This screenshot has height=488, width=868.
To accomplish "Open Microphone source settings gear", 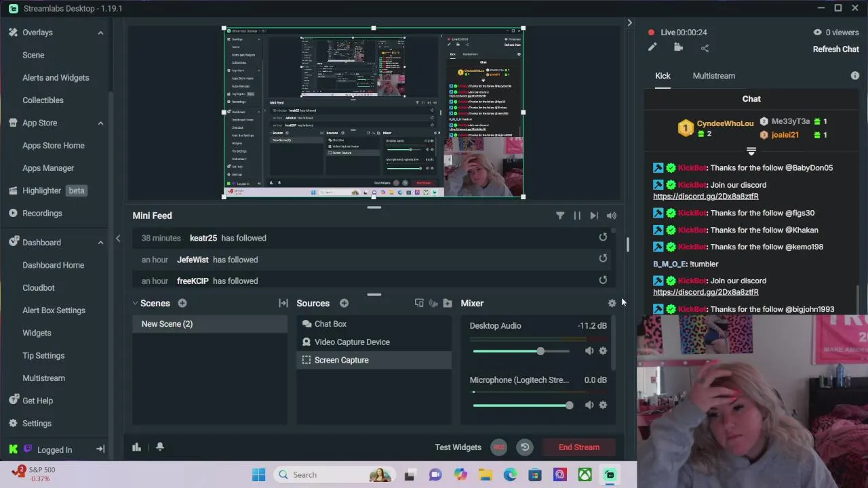I will coord(603,405).
